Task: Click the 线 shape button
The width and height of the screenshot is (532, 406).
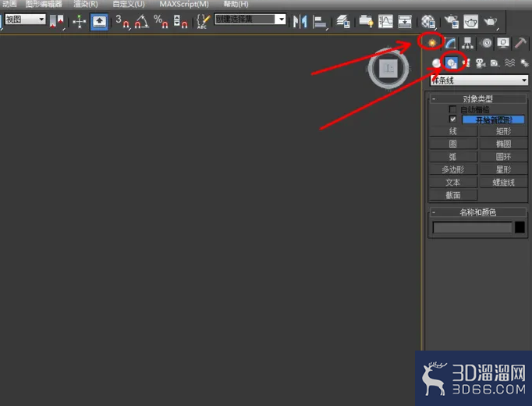Action: coord(453,131)
